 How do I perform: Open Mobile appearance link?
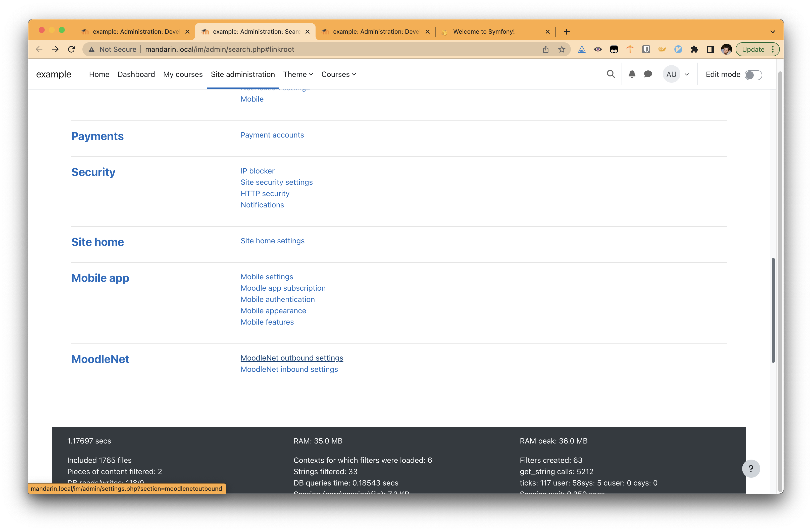point(273,311)
